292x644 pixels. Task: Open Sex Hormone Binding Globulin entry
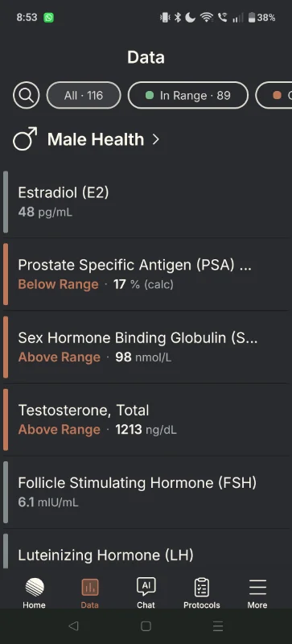point(146,347)
